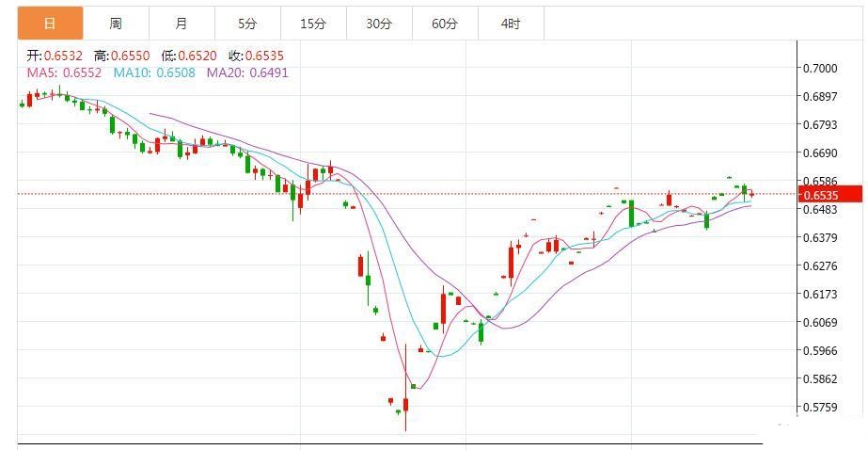868x450 pixels.
Task: Show the 60分 chart tab
Action: coord(444,24)
